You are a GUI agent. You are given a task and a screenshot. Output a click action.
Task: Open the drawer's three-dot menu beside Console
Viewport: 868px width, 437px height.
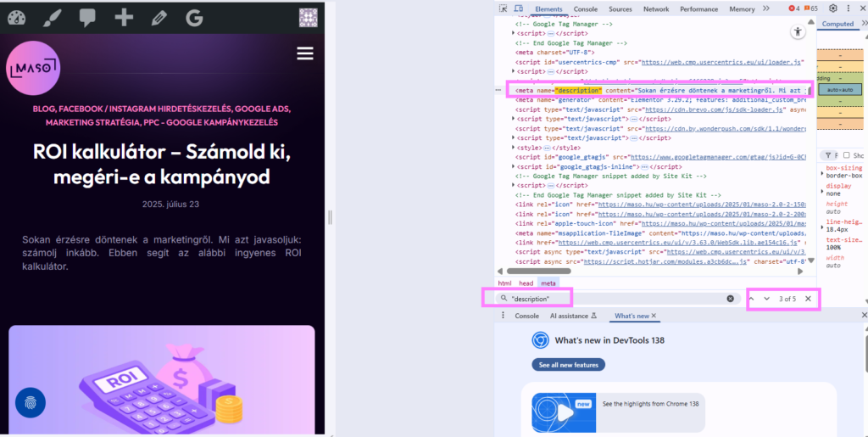[x=503, y=315]
